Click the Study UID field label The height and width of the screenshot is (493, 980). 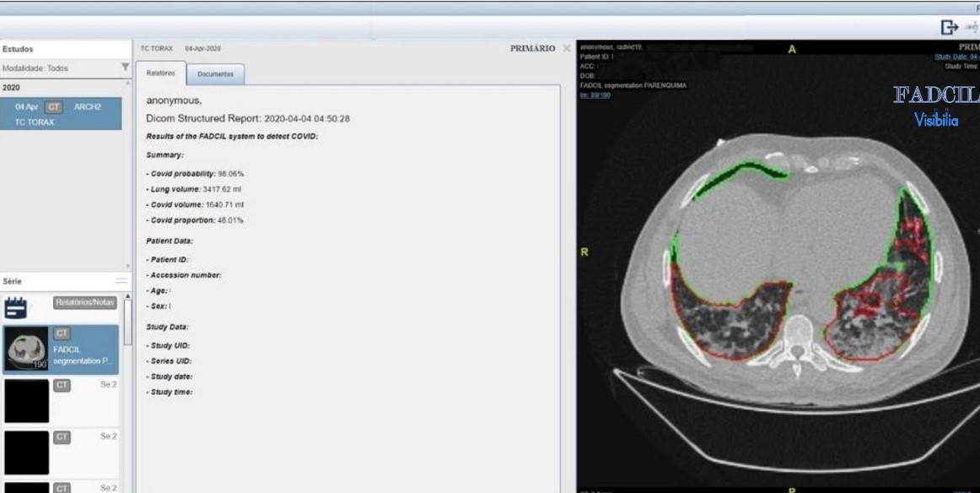[168, 345]
